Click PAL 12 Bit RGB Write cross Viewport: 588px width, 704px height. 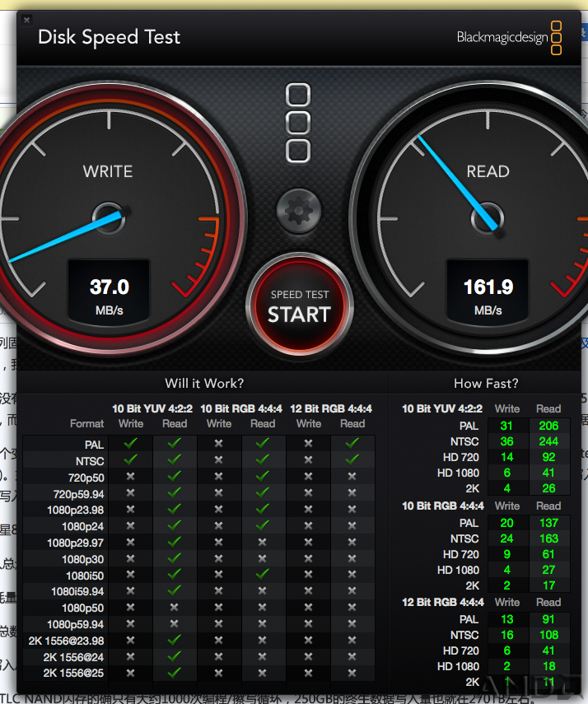coord(308,444)
